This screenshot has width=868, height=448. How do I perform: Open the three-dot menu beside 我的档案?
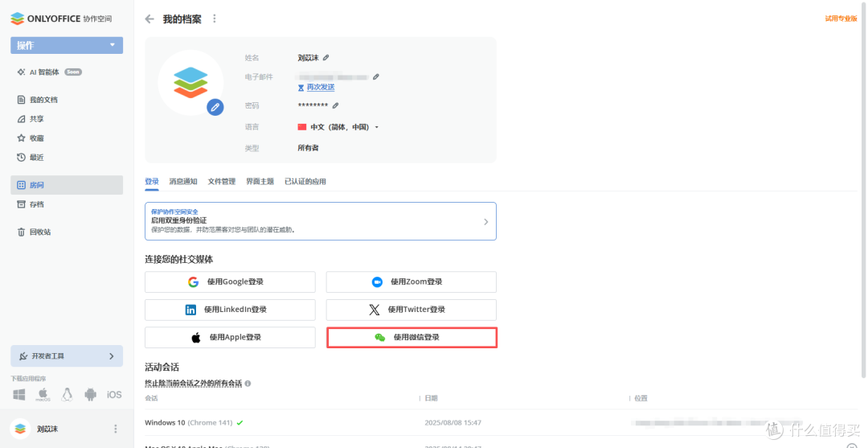point(215,18)
